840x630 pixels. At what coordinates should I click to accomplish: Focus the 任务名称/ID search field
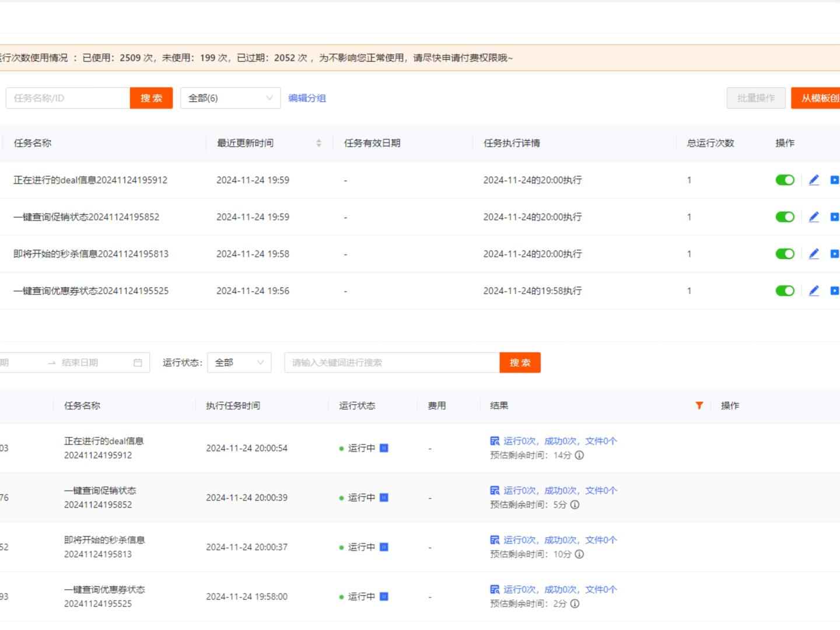tap(68, 98)
